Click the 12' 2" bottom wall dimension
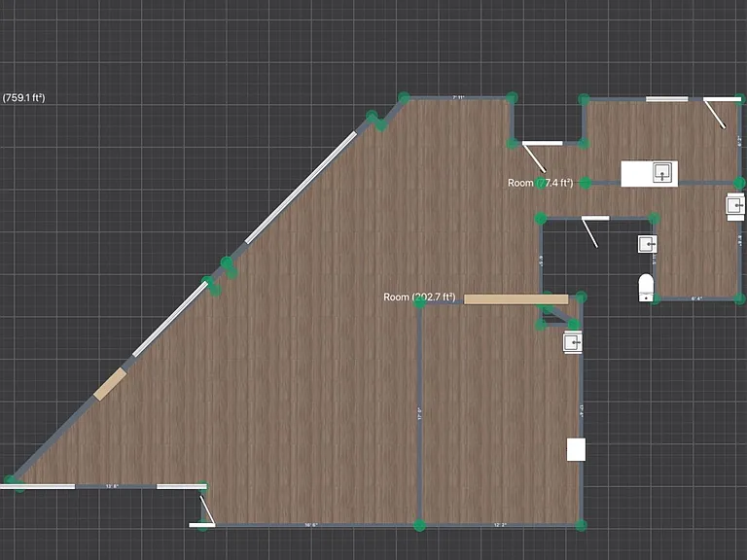 [x=500, y=525]
